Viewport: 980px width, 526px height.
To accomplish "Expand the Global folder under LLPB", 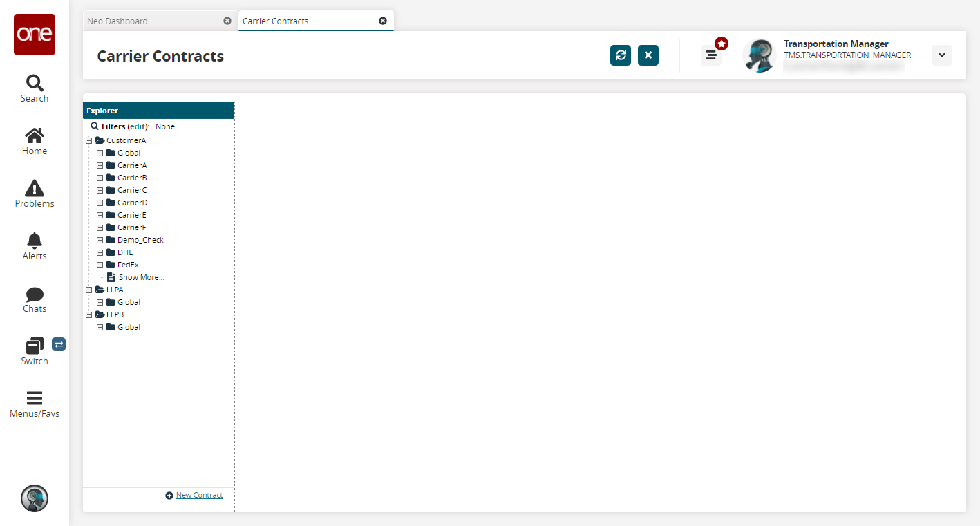I will tap(100, 327).
